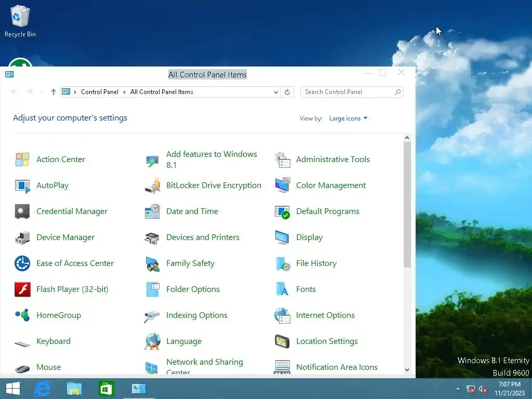Open the Date and Time link
Viewport: 532px width, 399px height.
coord(192,211)
